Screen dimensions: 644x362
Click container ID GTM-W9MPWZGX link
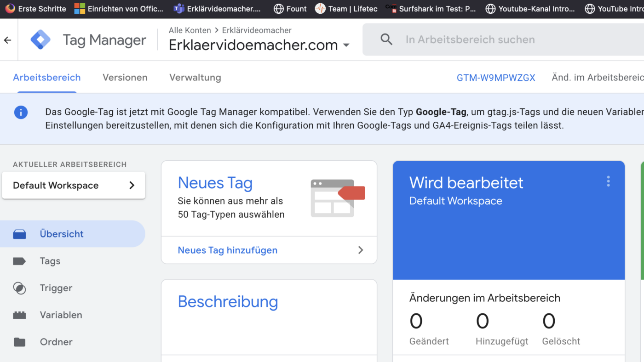(496, 78)
